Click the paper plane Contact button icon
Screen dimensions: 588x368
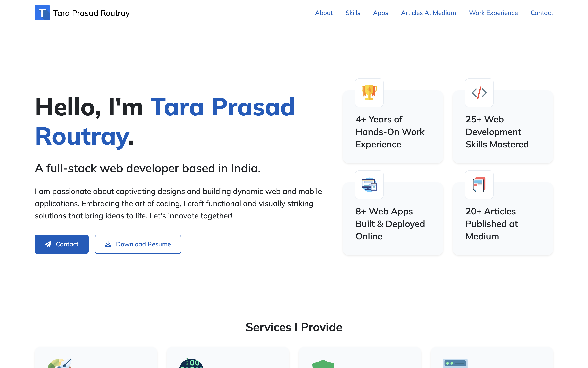[x=48, y=244]
